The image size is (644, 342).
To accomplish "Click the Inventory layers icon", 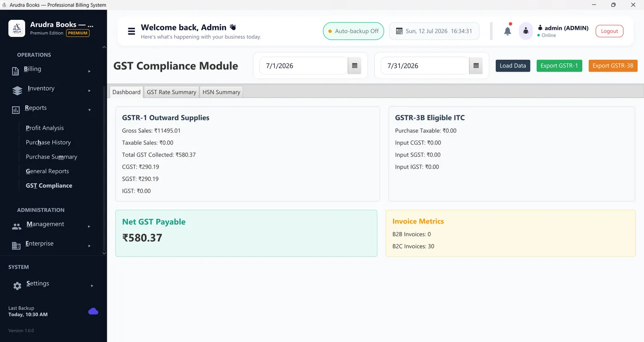I will pos(17,91).
